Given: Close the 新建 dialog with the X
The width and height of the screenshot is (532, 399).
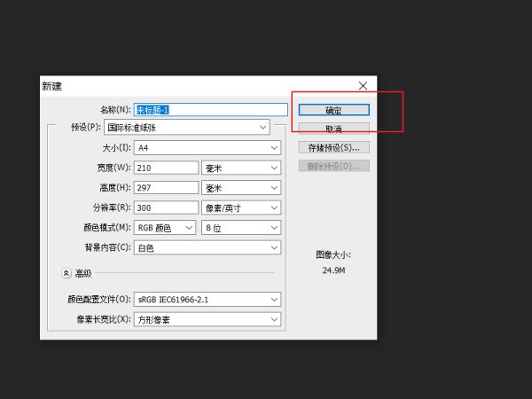Looking at the screenshot, I should pos(363,85).
